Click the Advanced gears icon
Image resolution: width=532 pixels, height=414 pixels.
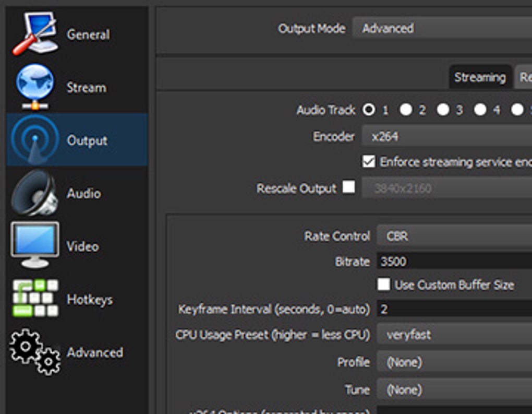click(x=35, y=351)
